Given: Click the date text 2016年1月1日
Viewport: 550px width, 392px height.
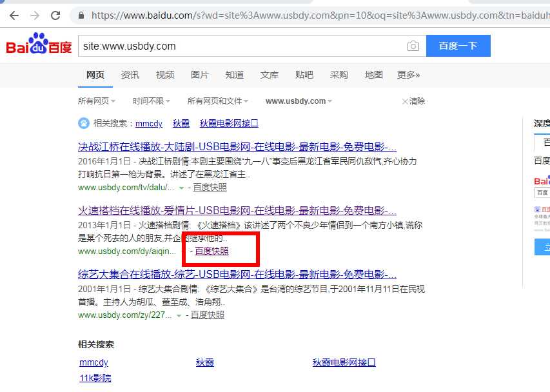Looking at the screenshot, I should [104, 162].
